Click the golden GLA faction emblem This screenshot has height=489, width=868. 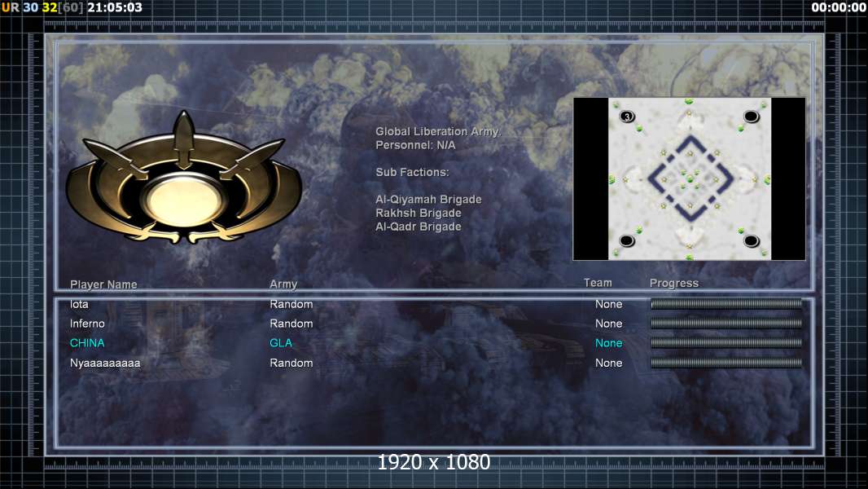tap(183, 178)
